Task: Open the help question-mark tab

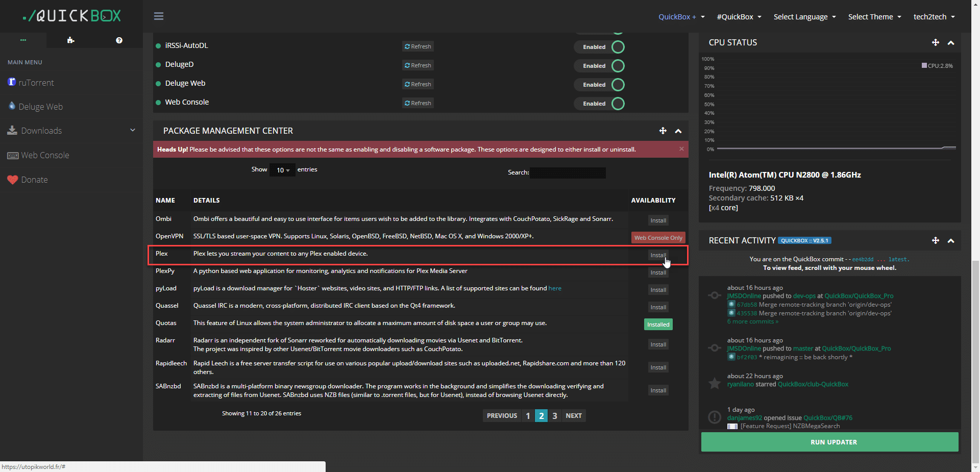Action: pos(119,40)
